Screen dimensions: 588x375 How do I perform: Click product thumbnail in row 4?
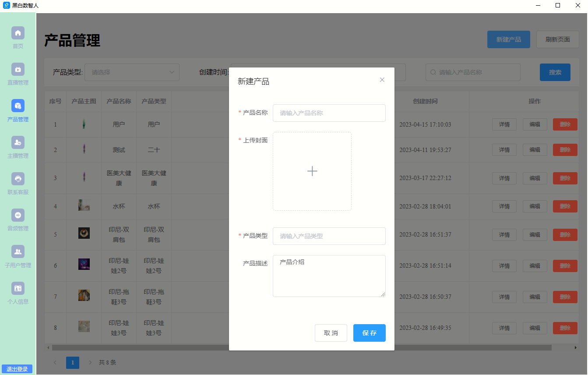click(84, 205)
